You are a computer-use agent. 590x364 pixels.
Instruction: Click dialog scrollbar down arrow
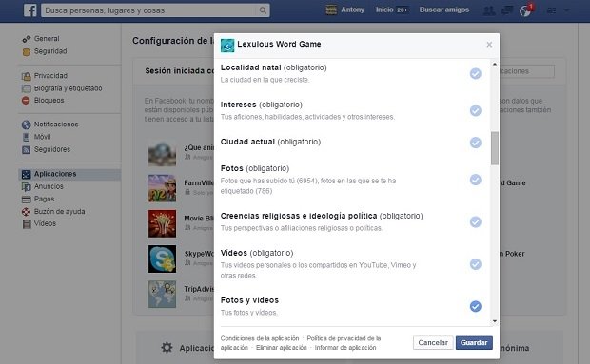click(x=495, y=321)
